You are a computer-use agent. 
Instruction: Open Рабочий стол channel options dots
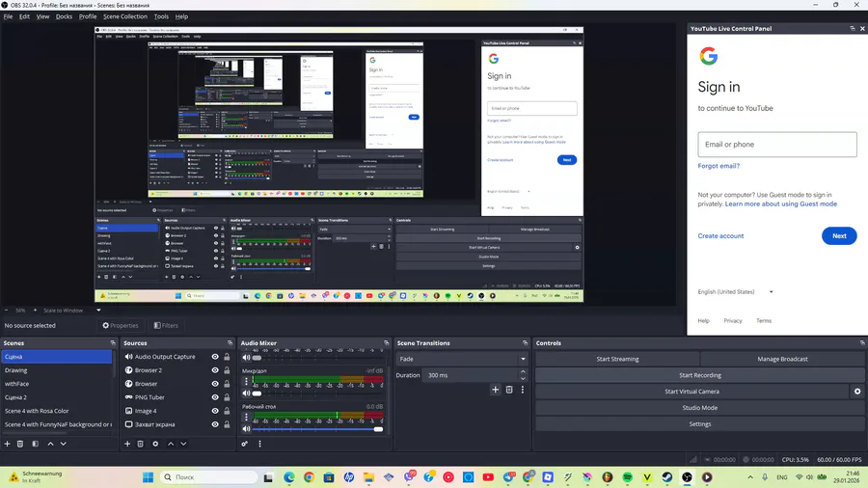click(246, 417)
